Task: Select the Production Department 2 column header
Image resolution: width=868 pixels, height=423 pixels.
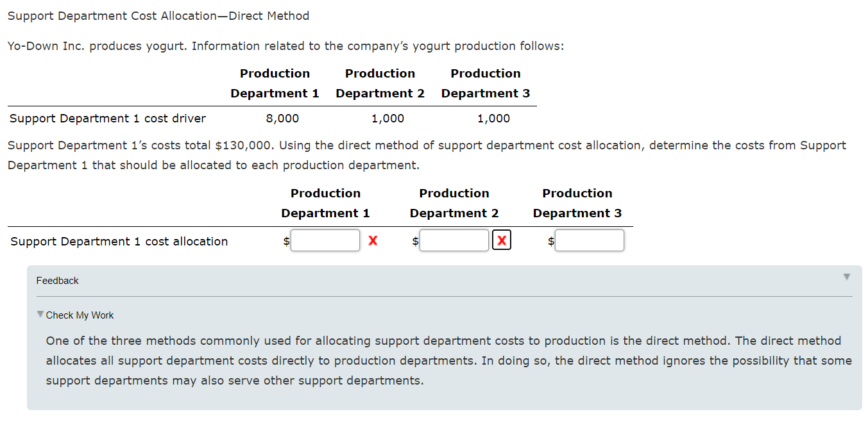Action: pyautogui.click(x=454, y=203)
